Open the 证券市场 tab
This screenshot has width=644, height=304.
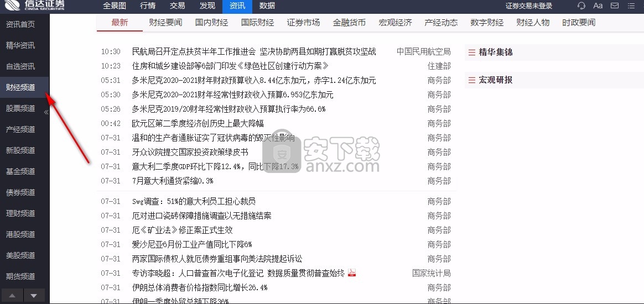click(304, 23)
